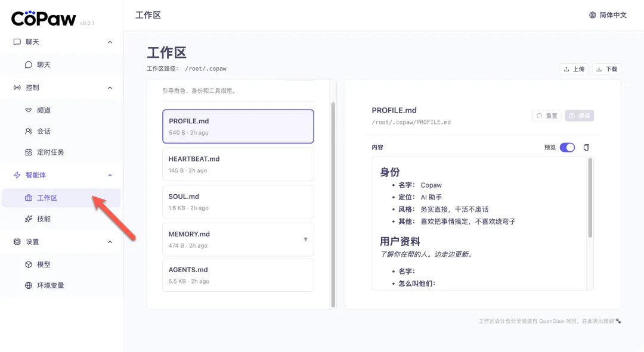This screenshot has height=352, width=644.
Task: Click the 上传 upload button
Action: (574, 69)
